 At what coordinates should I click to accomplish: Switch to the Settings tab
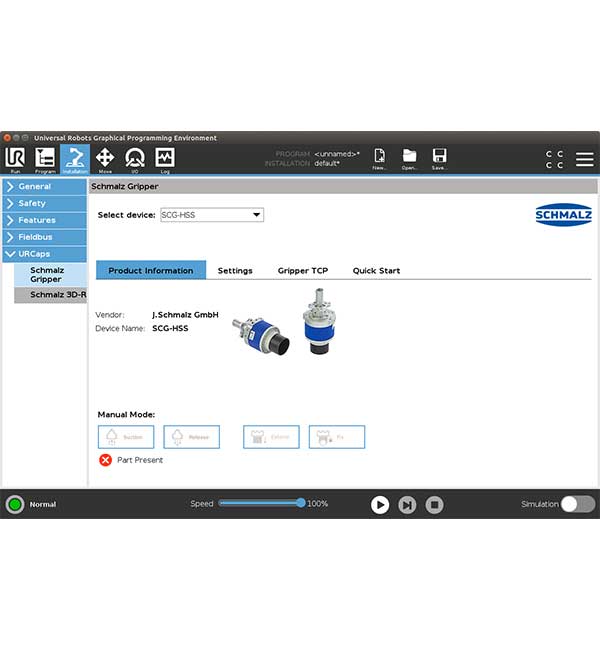235,271
